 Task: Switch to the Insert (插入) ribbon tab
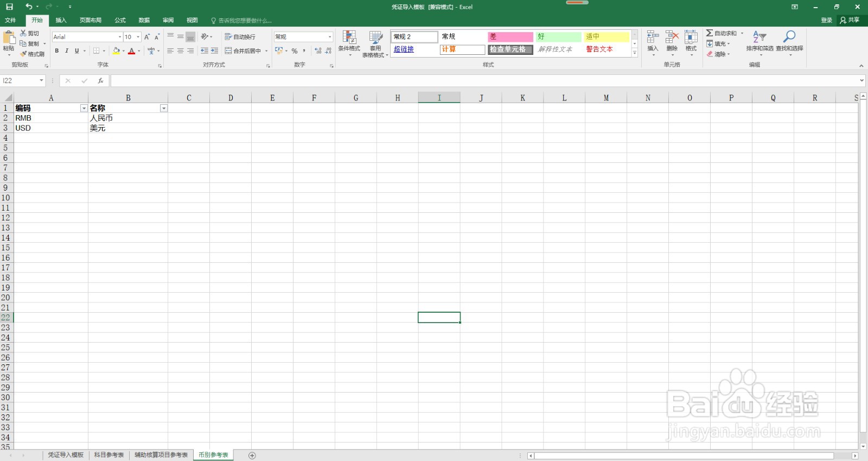pos(61,20)
